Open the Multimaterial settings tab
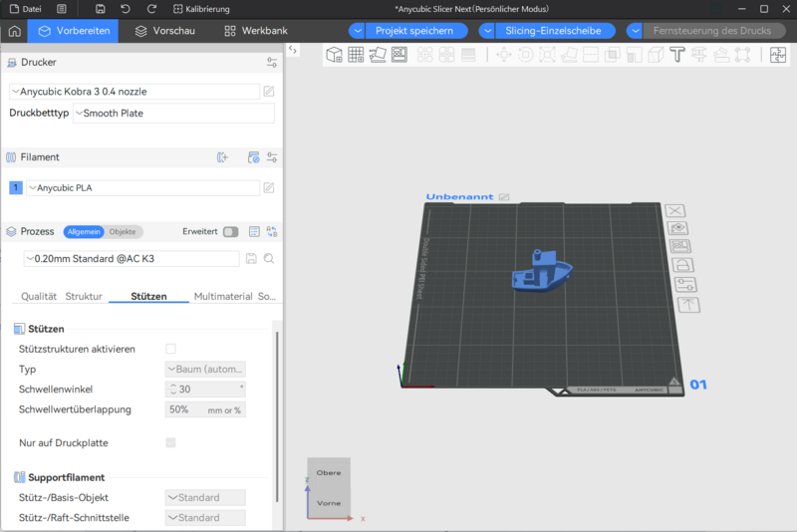 click(x=223, y=296)
